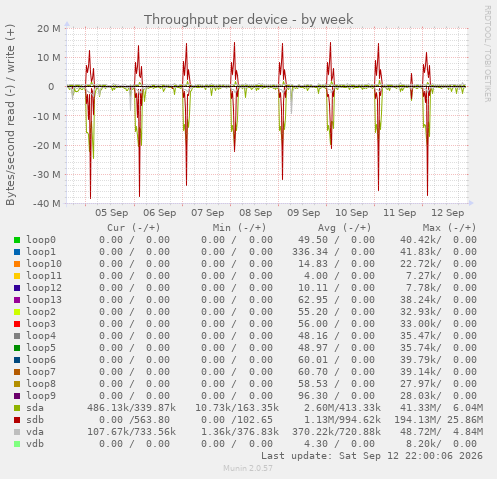
Task: Click the small sdb spike on 11 Sep
Action: (x=411, y=86)
